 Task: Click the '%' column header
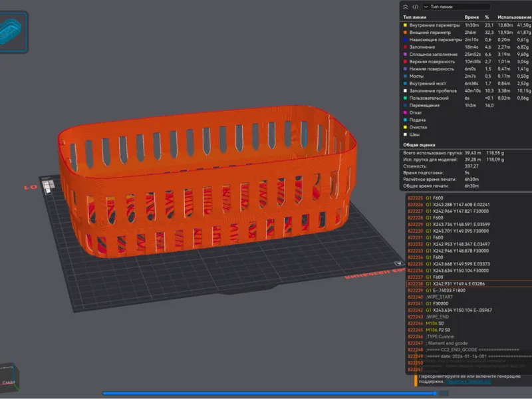click(x=487, y=17)
